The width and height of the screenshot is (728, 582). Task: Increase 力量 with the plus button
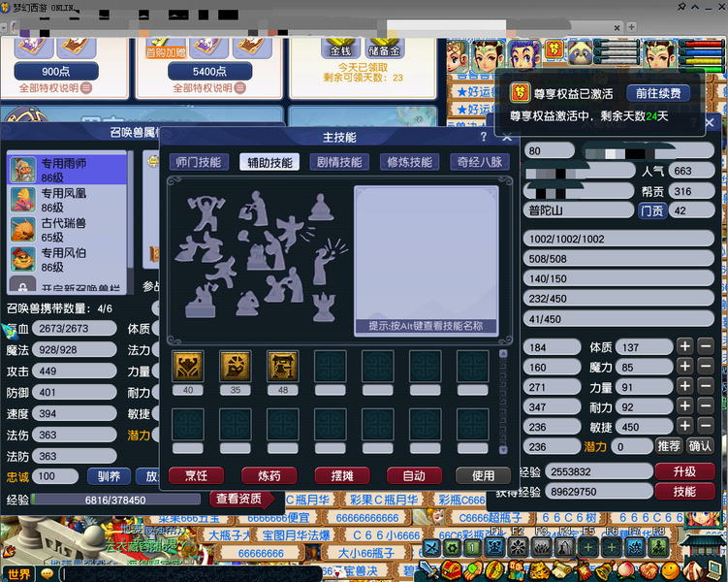pos(684,386)
